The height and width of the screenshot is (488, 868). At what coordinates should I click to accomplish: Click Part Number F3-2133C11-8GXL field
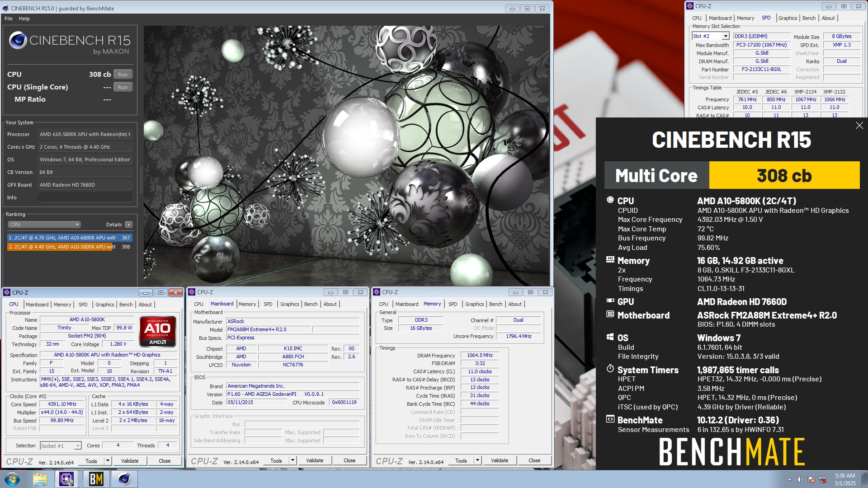(761, 70)
